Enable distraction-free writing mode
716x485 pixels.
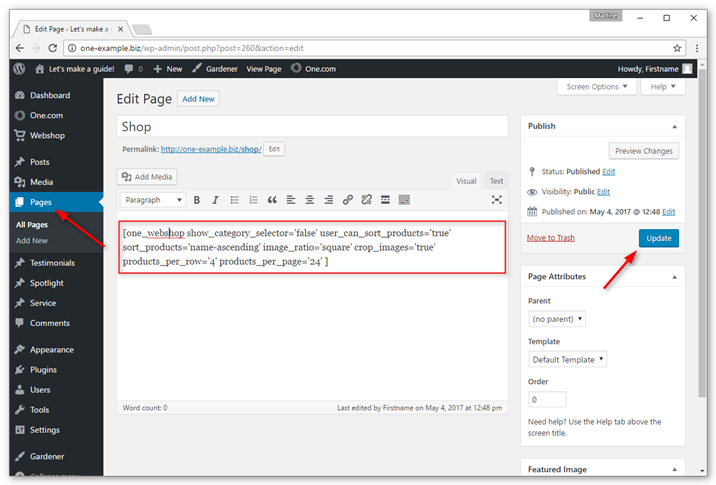pos(496,200)
